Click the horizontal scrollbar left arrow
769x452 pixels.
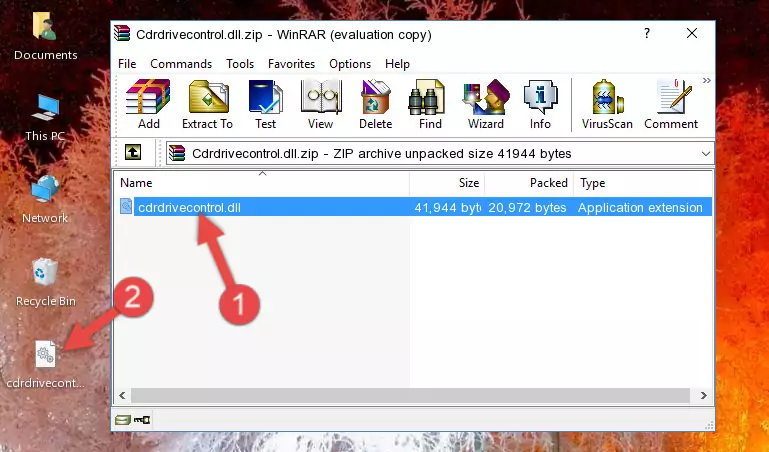[122, 395]
